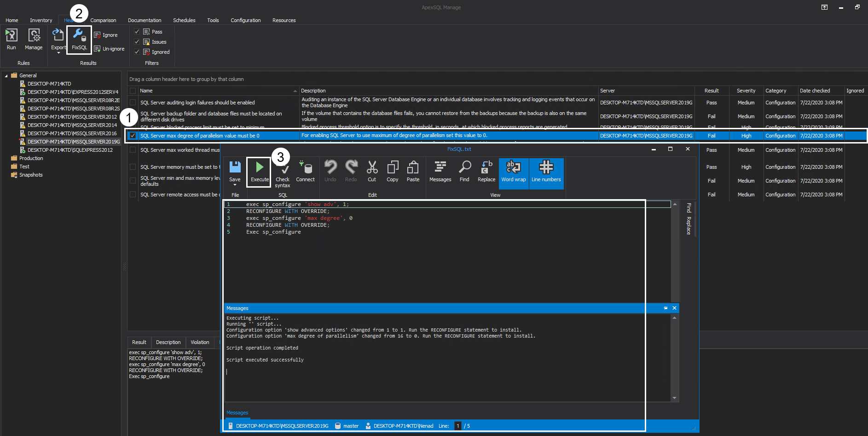Image resolution: width=868 pixels, height=436 pixels.
Task: Cut selected text in FixSQL editor
Action: [372, 171]
